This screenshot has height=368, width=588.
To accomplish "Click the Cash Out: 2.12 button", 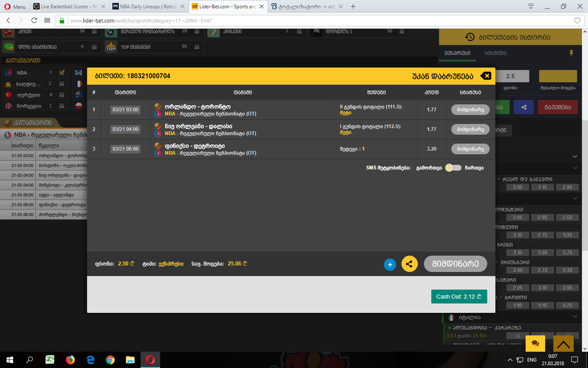I will tap(459, 297).
